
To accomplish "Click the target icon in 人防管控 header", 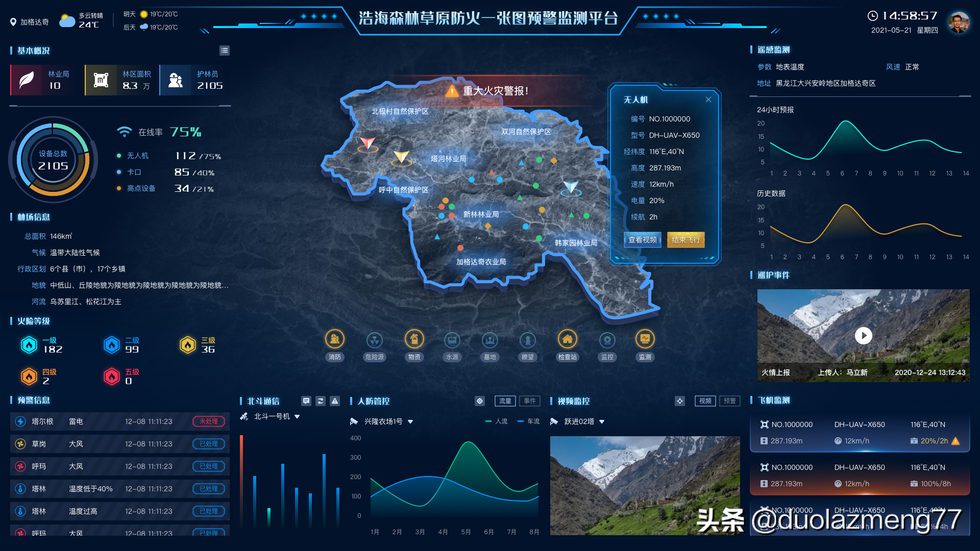I will [x=480, y=401].
